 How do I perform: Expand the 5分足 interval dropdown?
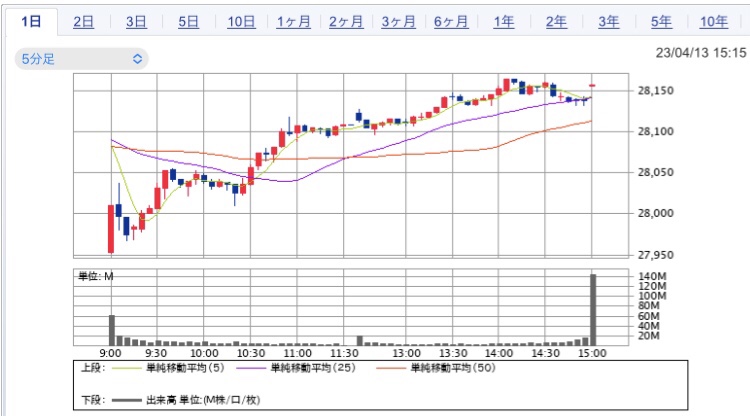[81, 59]
